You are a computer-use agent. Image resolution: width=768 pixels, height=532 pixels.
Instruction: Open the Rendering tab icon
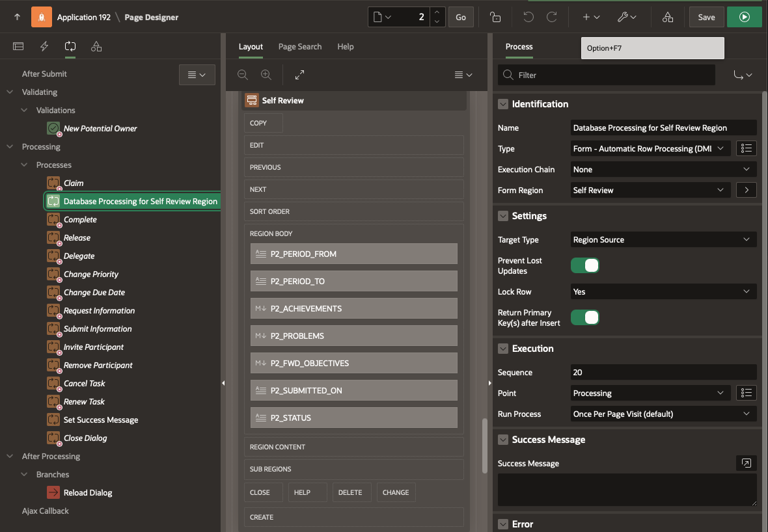tap(18, 46)
